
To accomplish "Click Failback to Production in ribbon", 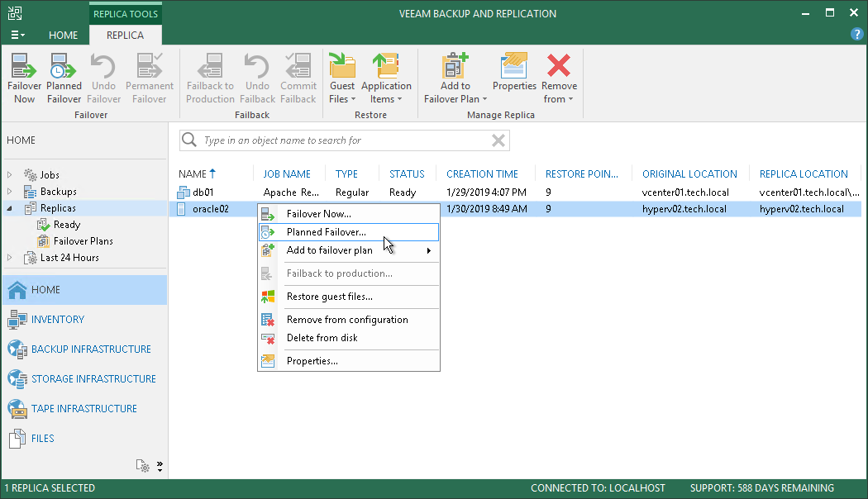I will coord(210,78).
